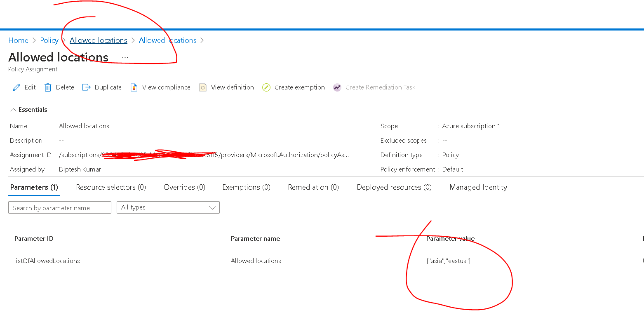Open the All types filter dropdown
The width and height of the screenshot is (644, 315).
click(168, 207)
